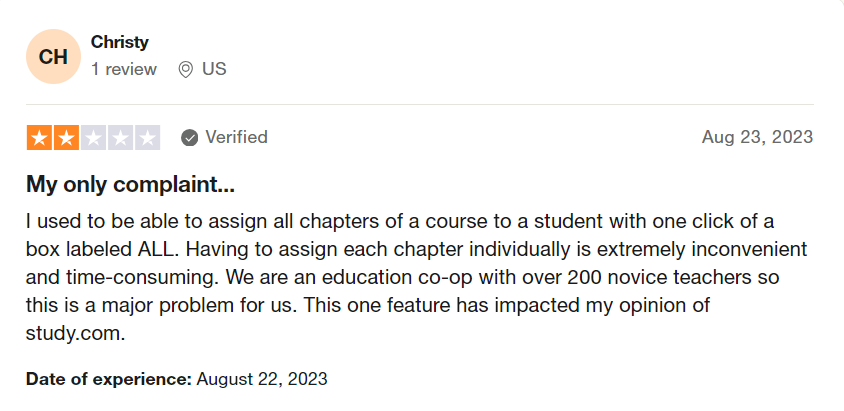Click the fifth grey rating star
Viewport: 844px width, 411px height.
147,138
